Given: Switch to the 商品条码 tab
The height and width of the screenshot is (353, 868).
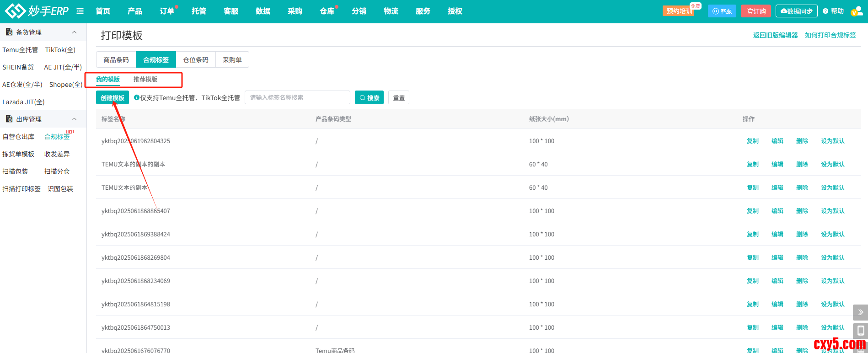Looking at the screenshot, I should [x=116, y=59].
